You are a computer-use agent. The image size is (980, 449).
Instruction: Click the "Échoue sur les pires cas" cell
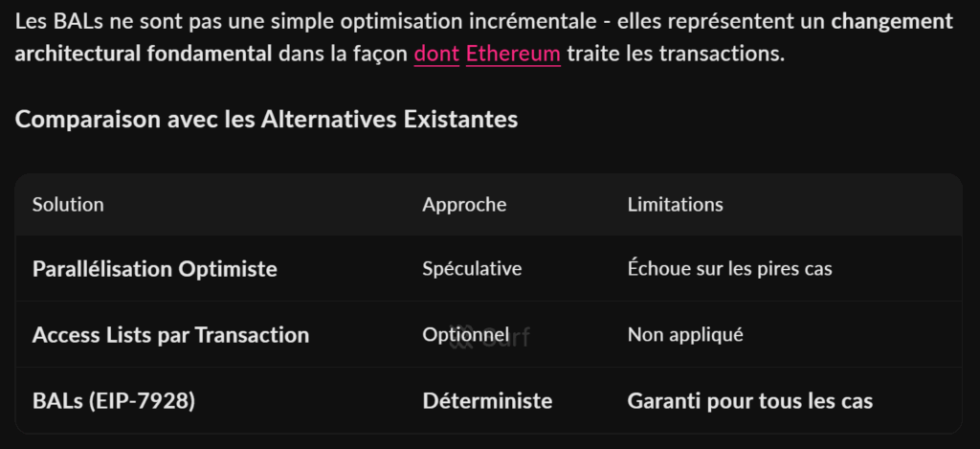coord(729,269)
